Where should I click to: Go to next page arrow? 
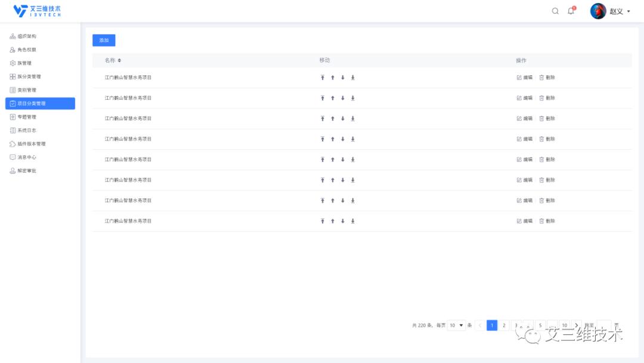point(577,325)
